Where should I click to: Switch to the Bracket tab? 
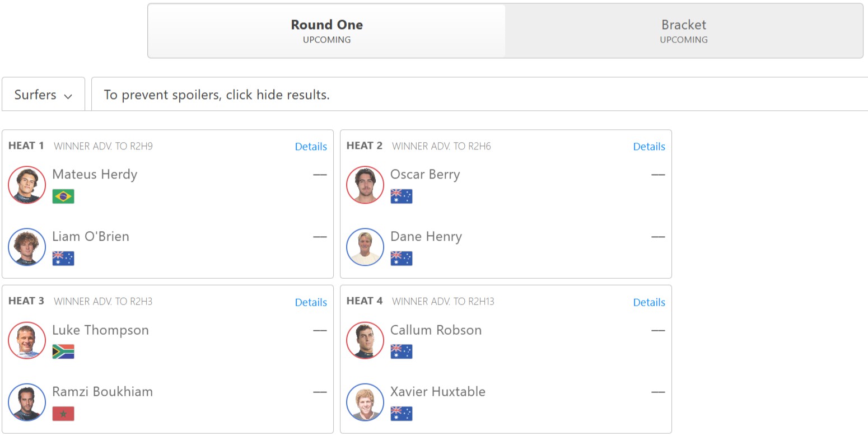click(x=683, y=31)
